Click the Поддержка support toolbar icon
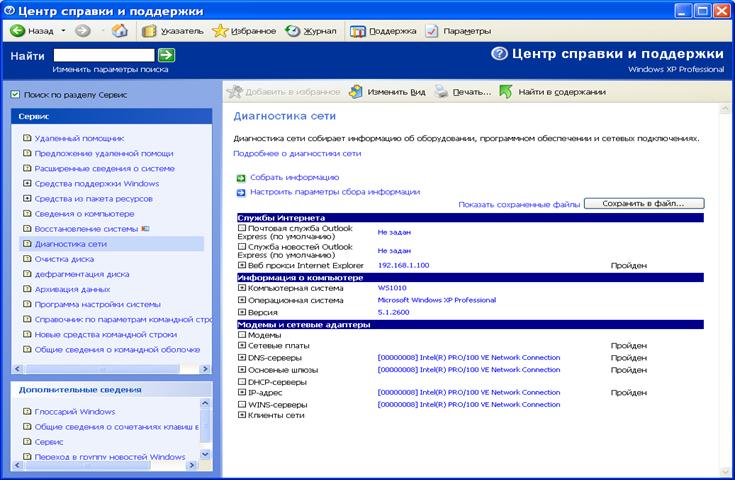The height and width of the screenshot is (480, 735). click(x=358, y=31)
